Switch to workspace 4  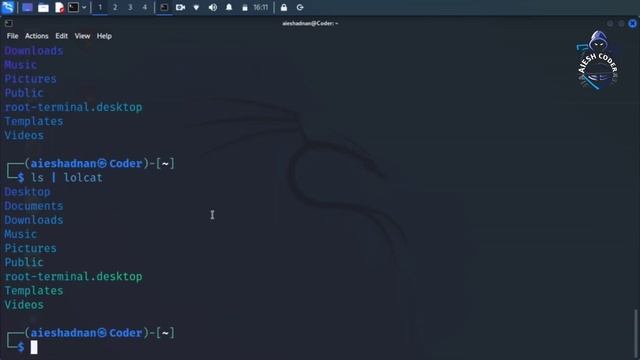tap(144, 7)
